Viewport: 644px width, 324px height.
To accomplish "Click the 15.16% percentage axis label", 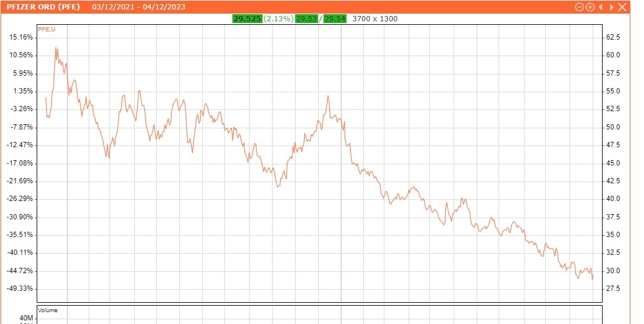I will click(22, 37).
